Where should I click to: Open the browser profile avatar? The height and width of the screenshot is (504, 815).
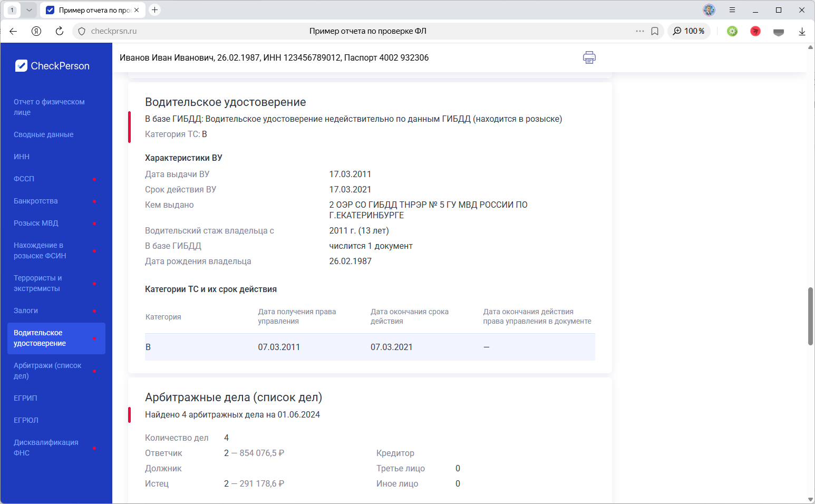pyautogui.click(x=709, y=10)
